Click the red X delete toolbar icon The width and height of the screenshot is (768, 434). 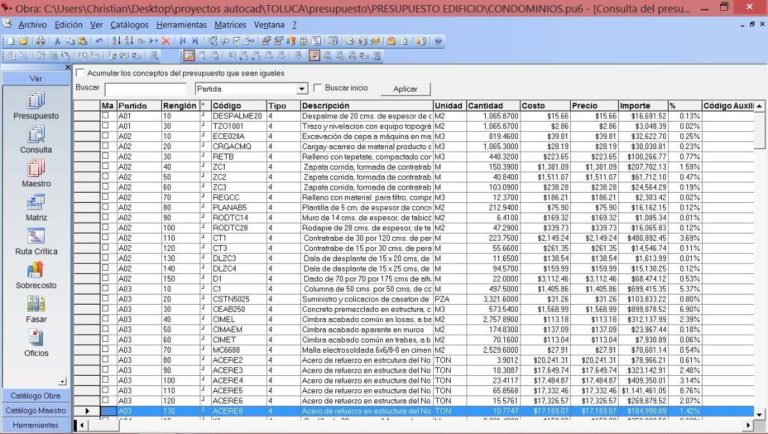coord(166,41)
